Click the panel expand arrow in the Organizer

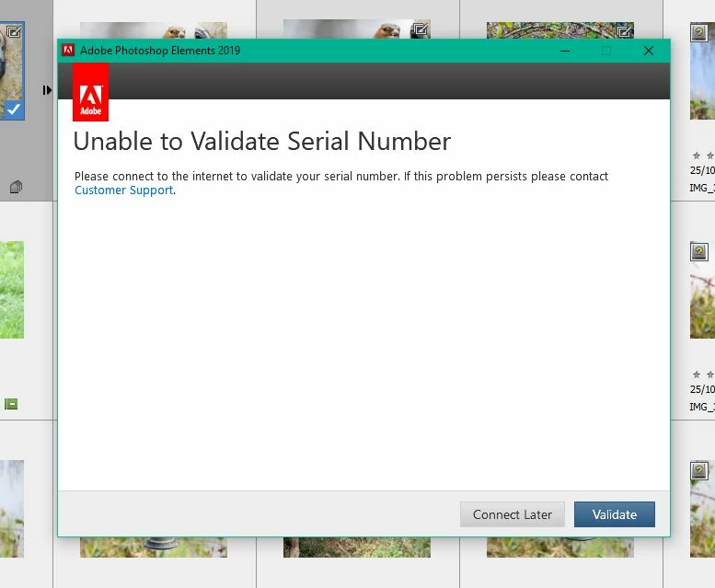[x=47, y=90]
